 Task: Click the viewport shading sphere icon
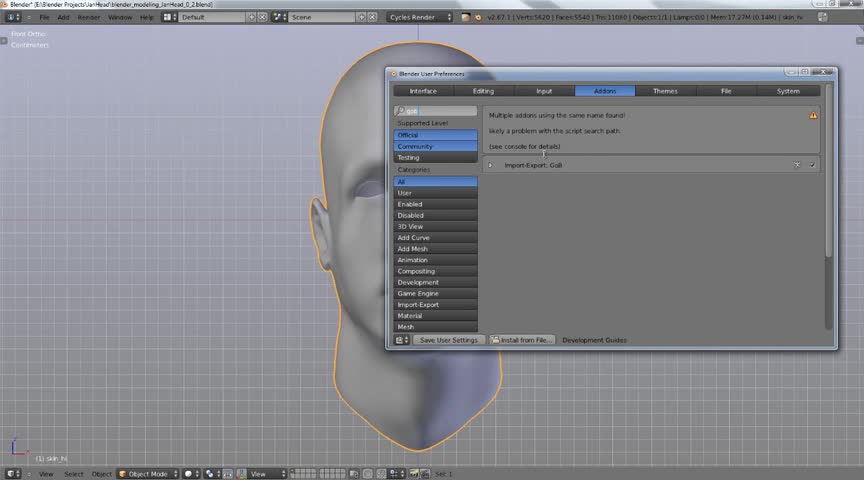[x=189, y=474]
